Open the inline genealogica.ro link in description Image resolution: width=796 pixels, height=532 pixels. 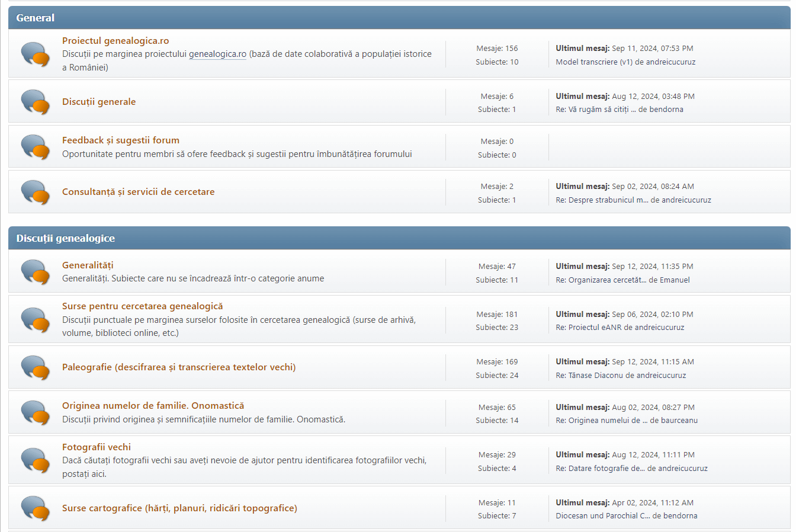217,54
